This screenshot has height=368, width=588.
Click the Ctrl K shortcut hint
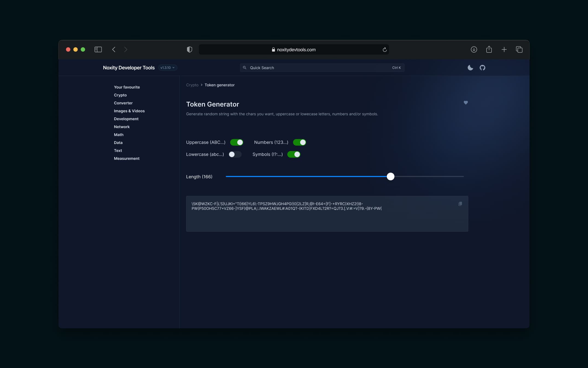pyautogui.click(x=396, y=68)
